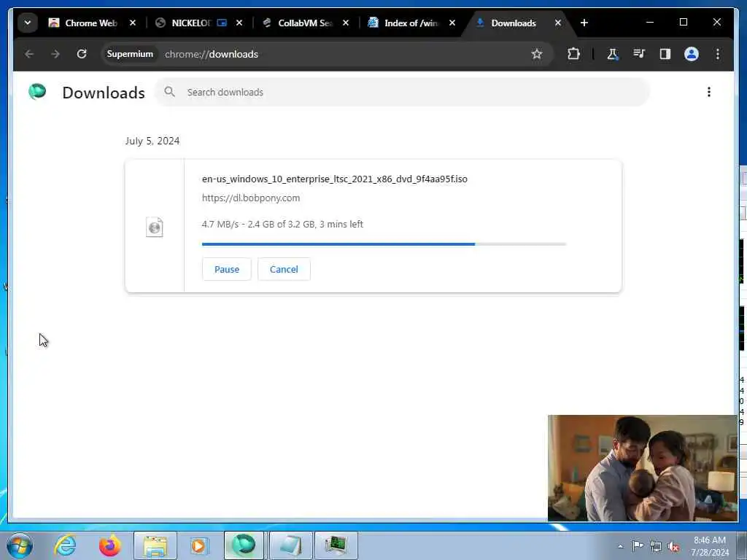
Task: Launch Firefox from the taskbar
Action: tap(109, 545)
